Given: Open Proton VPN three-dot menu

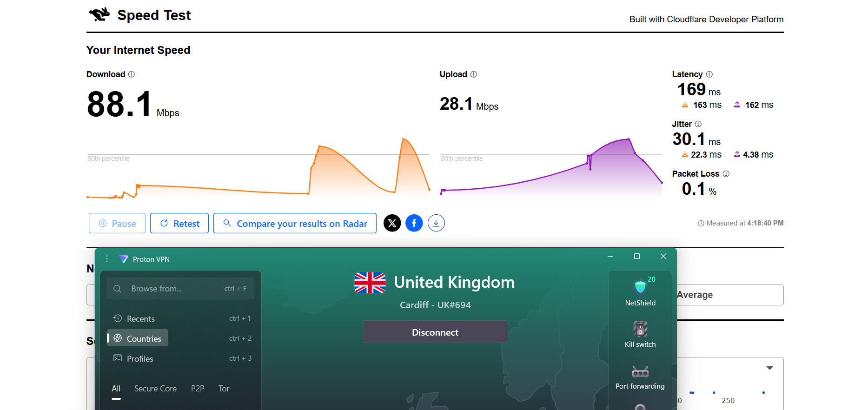Looking at the screenshot, I should (107, 259).
